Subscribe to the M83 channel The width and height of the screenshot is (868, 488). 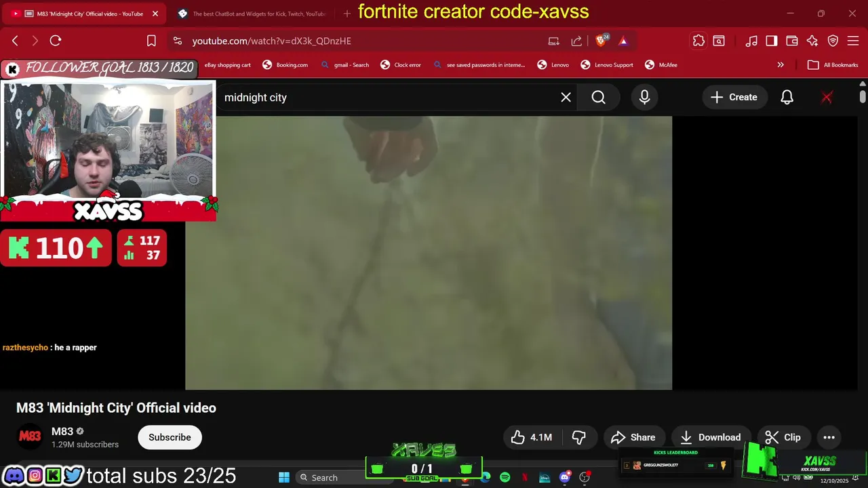170,437
